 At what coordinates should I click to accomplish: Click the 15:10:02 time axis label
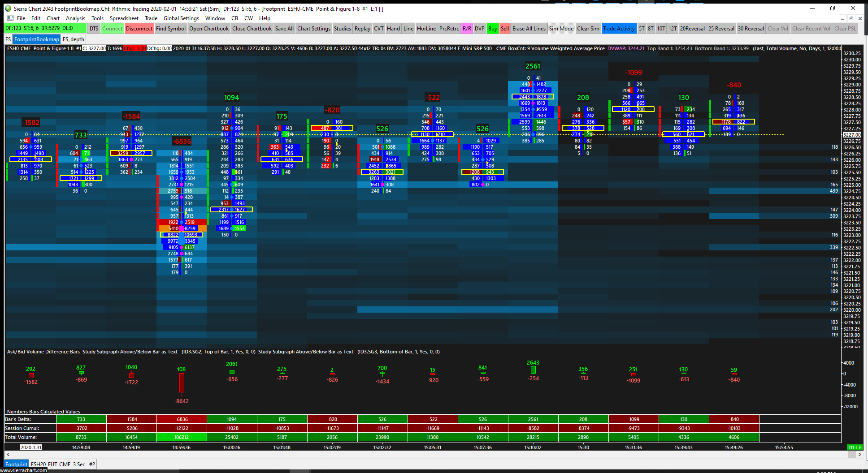(x=533, y=447)
